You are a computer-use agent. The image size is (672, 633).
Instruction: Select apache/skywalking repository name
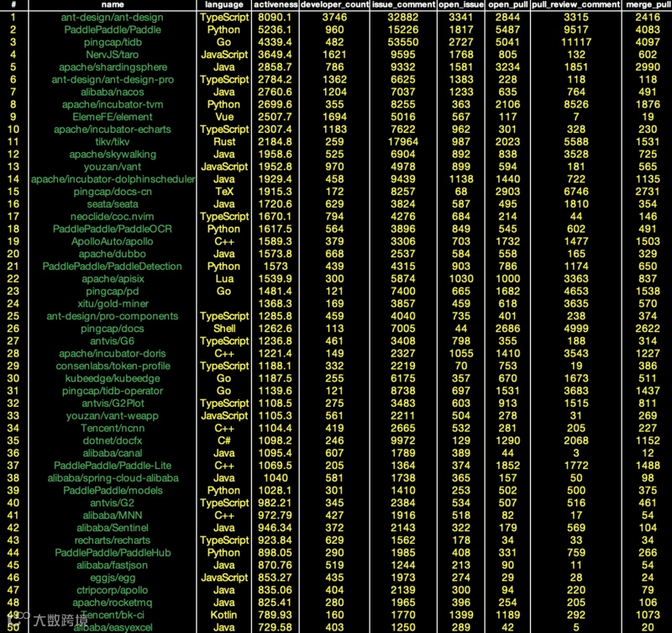click(113, 155)
